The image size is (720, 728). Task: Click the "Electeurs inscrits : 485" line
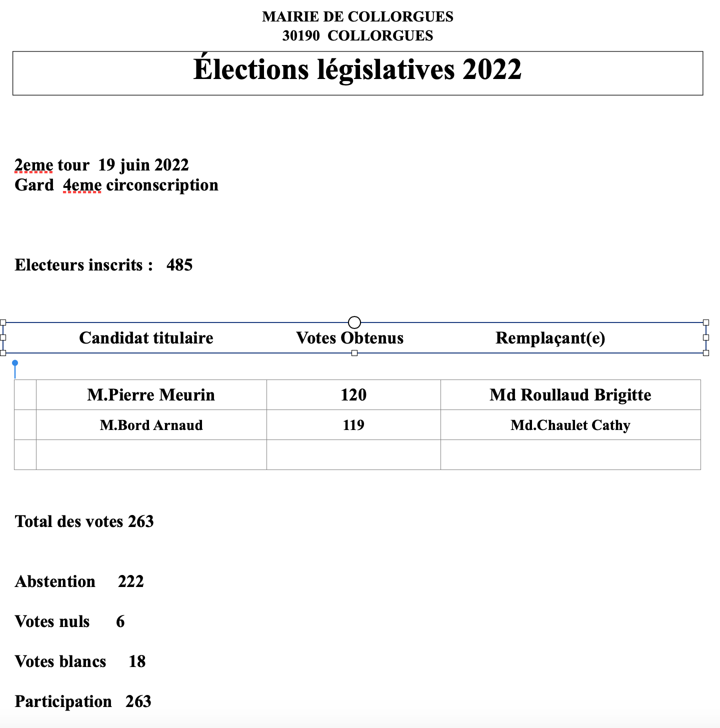(x=103, y=265)
